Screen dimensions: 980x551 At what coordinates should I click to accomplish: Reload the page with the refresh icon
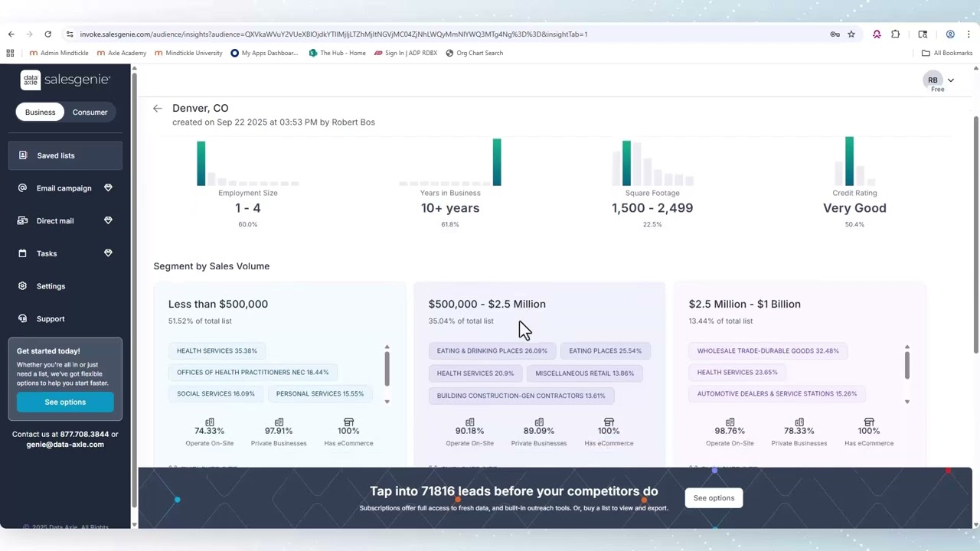[x=47, y=34]
